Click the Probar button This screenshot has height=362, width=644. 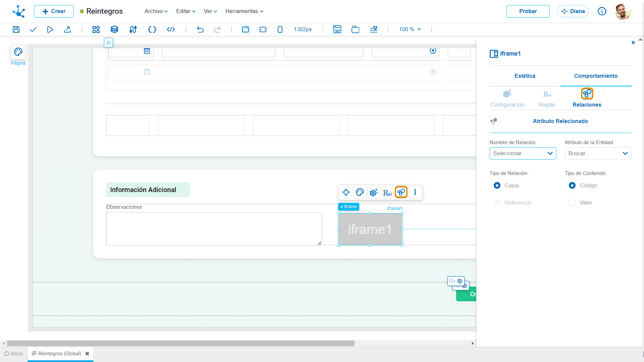[528, 11]
